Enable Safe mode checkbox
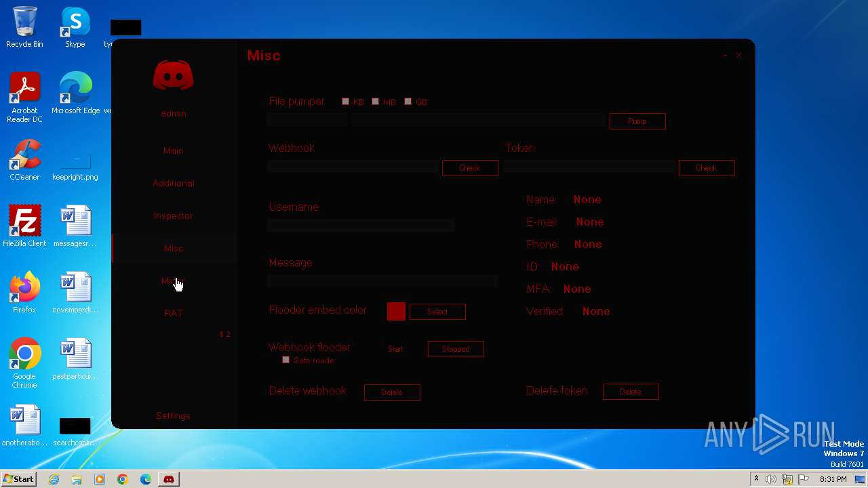Viewport: 868px width, 488px height. [x=285, y=360]
